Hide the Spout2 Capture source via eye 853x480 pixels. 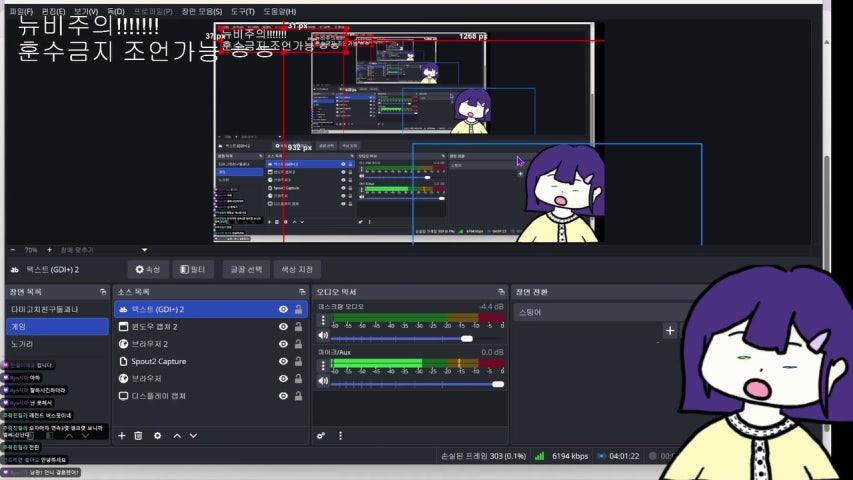[x=283, y=361]
